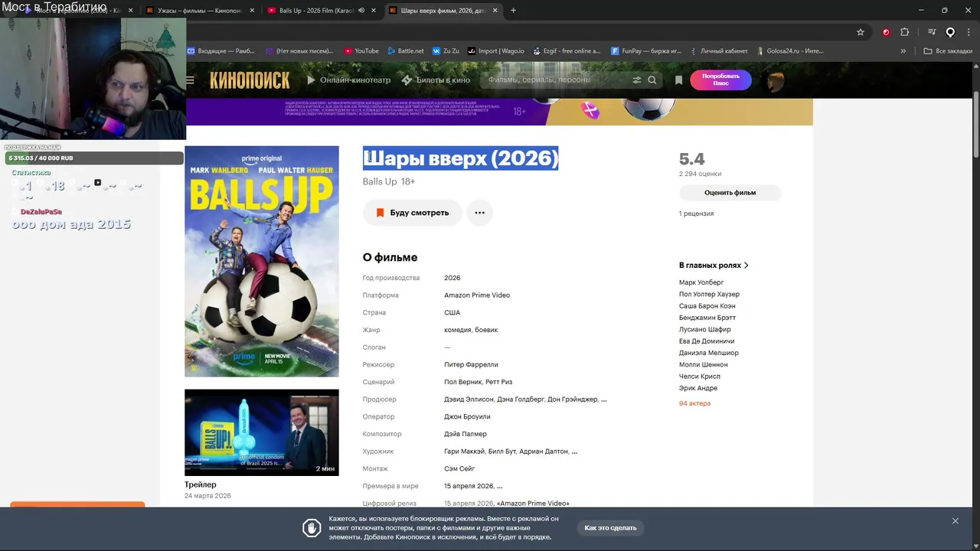Open cinematographer Джон Броуили page

coord(467,417)
